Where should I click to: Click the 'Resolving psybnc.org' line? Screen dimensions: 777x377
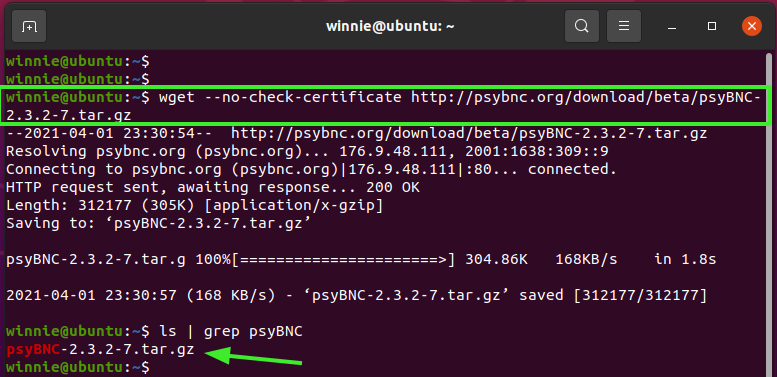point(307,151)
